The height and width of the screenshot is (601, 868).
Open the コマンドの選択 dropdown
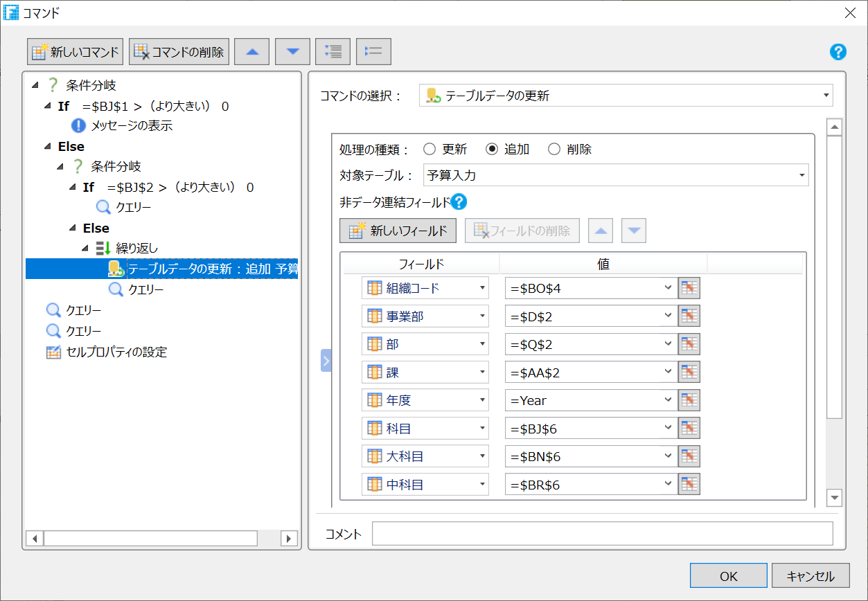[x=826, y=95]
